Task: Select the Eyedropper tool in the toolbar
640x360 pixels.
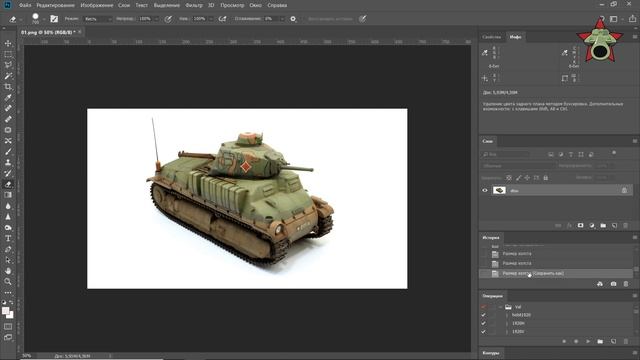Action: click(8, 98)
